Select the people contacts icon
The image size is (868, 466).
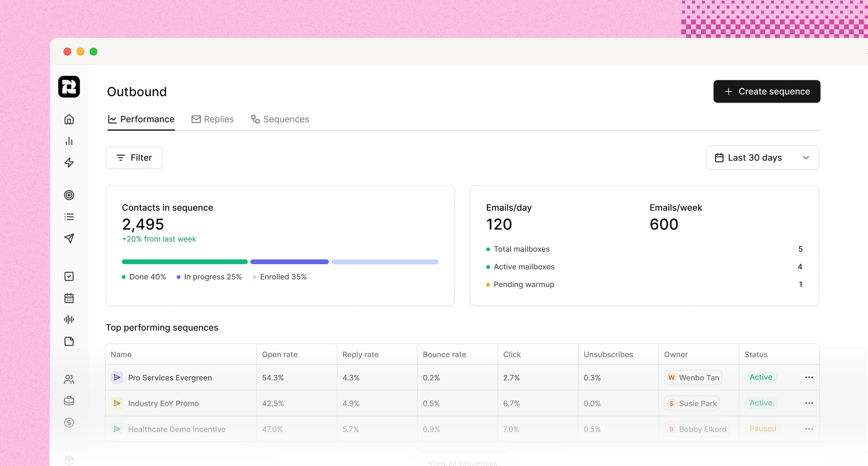(69, 379)
